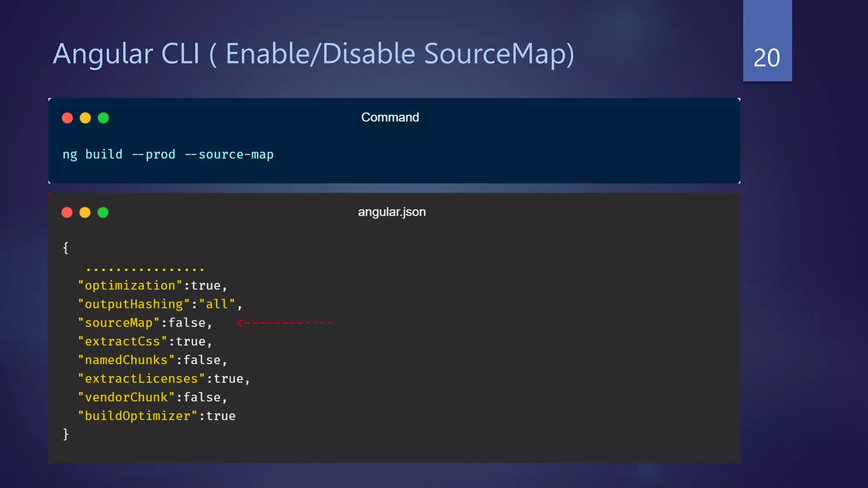Viewport: 868px width, 488px height.
Task: Click red close dot in Command window
Action: pyautogui.click(x=67, y=118)
